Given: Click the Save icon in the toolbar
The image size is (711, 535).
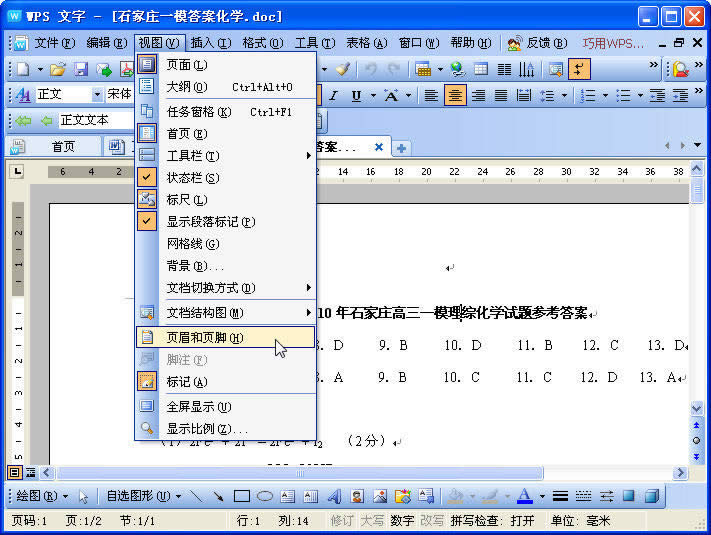Looking at the screenshot, I should 81,69.
